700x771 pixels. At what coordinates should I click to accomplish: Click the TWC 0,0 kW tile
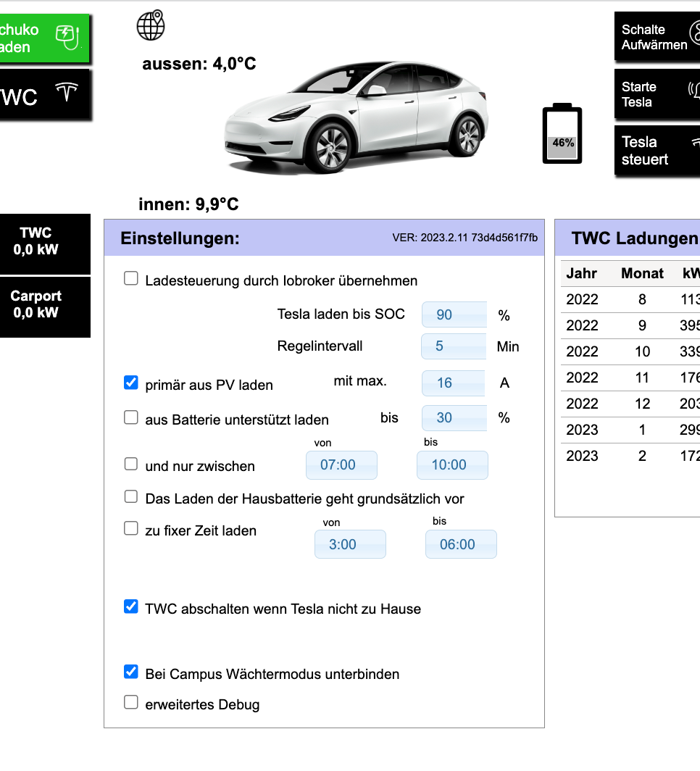point(45,244)
